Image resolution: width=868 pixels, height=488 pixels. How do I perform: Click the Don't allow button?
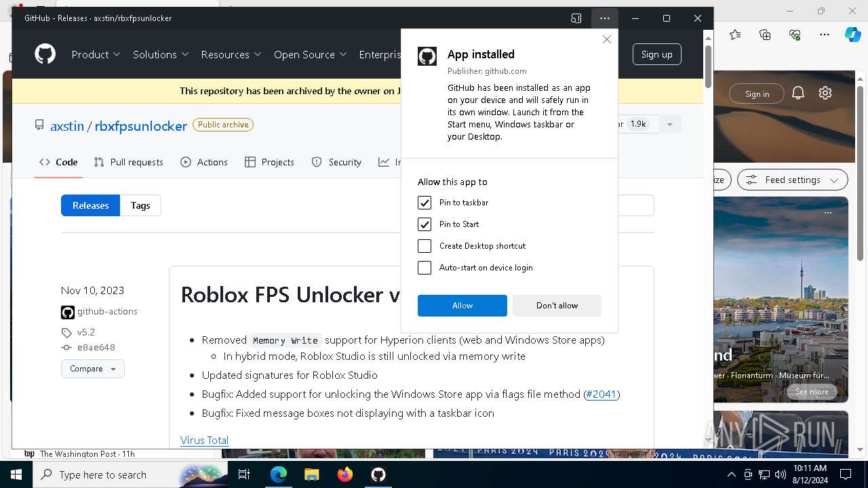(x=557, y=306)
